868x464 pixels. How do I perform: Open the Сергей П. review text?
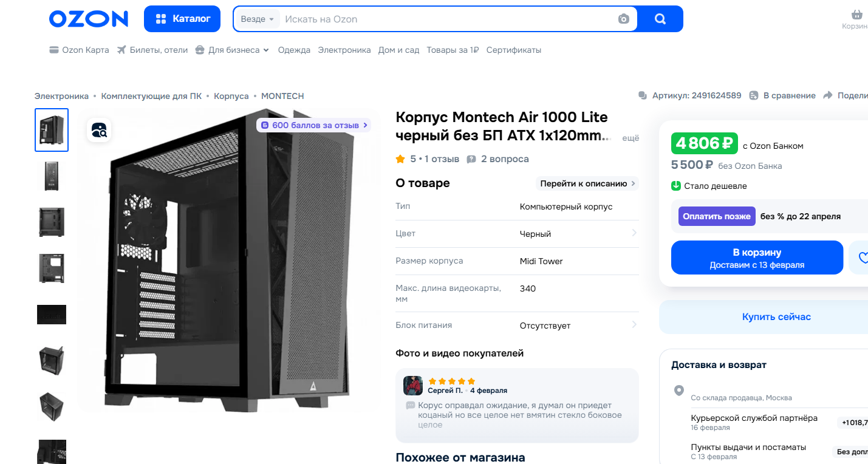520,415
